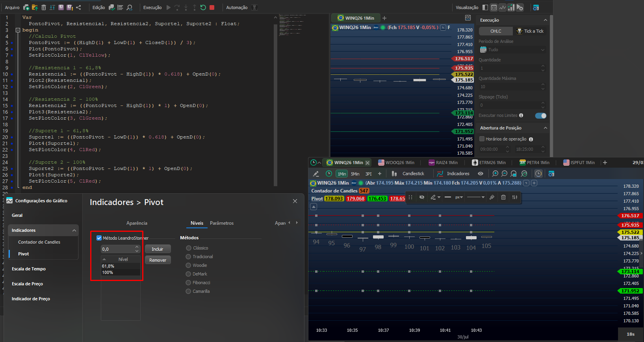
Task: Open Indicadores in the chart toolbar
Action: 453,174
